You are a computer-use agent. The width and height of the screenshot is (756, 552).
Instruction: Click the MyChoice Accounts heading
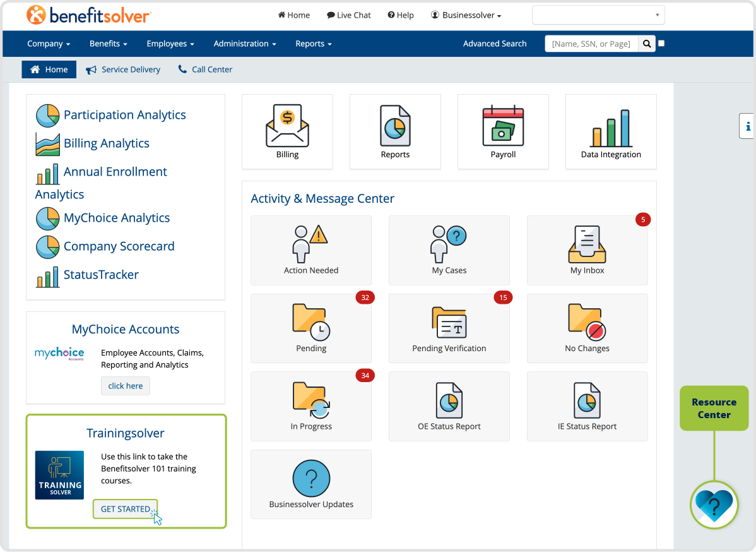[x=126, y=329]
